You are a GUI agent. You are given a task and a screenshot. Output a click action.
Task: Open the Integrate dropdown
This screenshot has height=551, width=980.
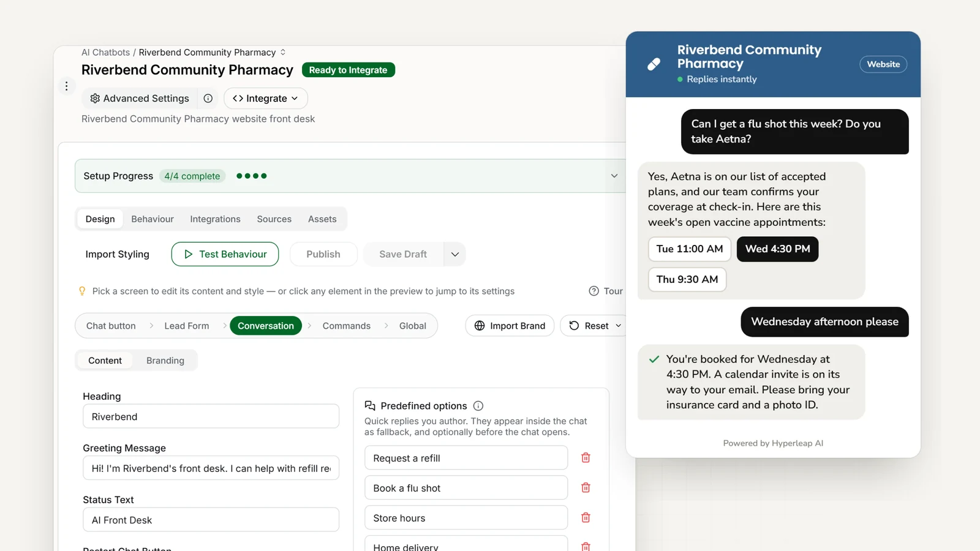tap(266, 99)
